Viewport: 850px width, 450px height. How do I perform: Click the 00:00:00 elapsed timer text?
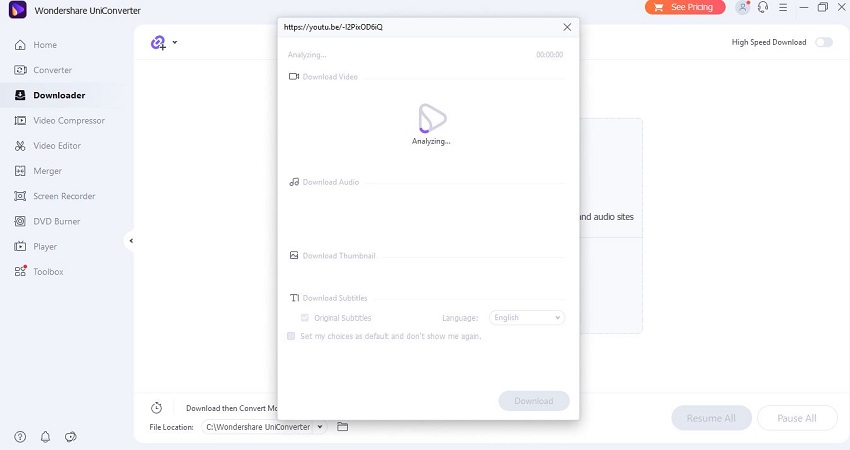click(550, 55)
